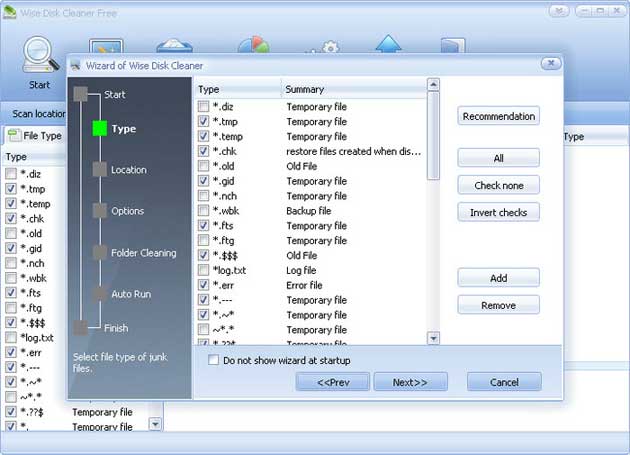The image size is (630, 455).
Task: Select the 'Error file' summary text
Action: [x=304, y=285]
